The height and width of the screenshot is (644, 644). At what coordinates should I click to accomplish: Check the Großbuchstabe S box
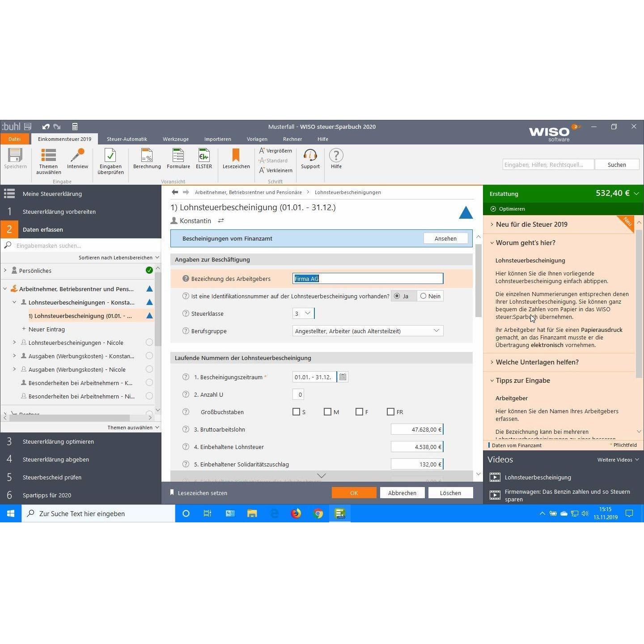[296, 412]
